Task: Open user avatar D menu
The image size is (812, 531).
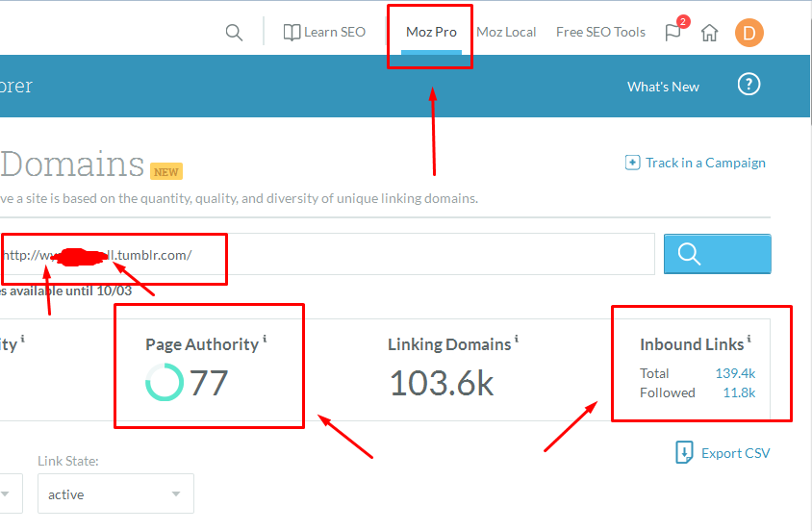Action: coord(749,33)
